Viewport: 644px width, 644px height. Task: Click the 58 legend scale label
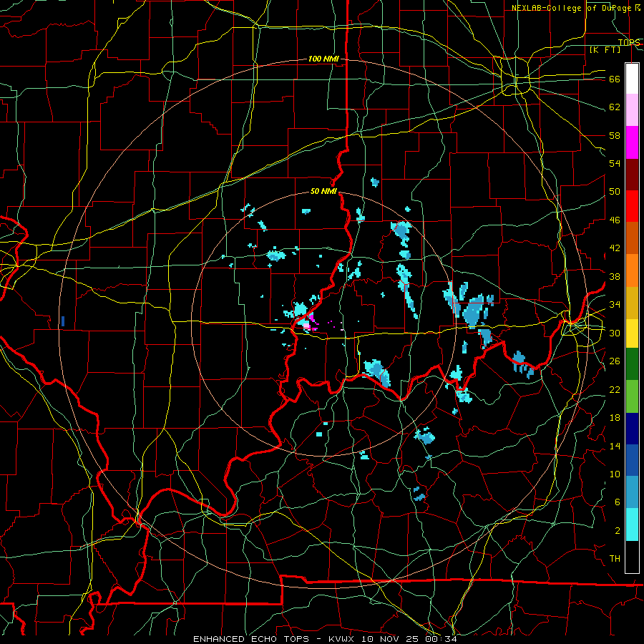(615, 135)
